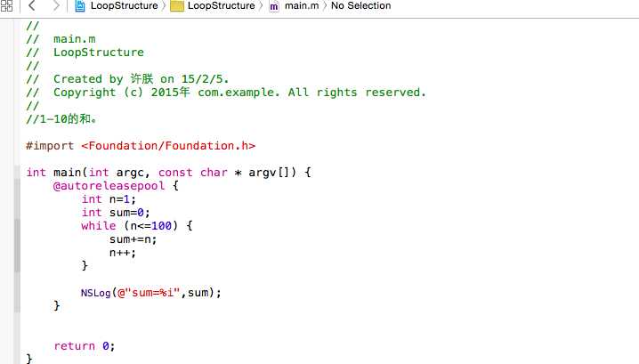Click the 'sum+=n;' statement
639x364 pixels.
pyautogui.click(x=133, y=239)
